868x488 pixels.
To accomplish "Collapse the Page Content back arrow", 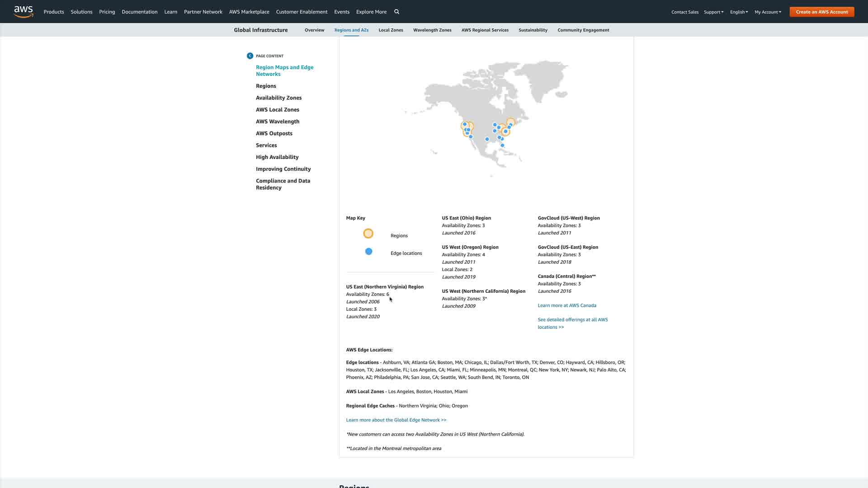I will pyautogui.click(x=250, y=56).
